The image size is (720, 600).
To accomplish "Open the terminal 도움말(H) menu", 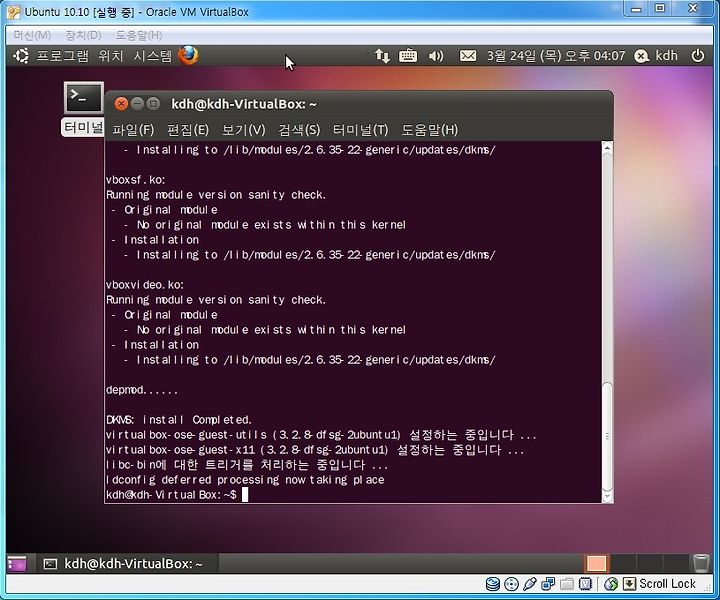I will (x=429, y=130).
